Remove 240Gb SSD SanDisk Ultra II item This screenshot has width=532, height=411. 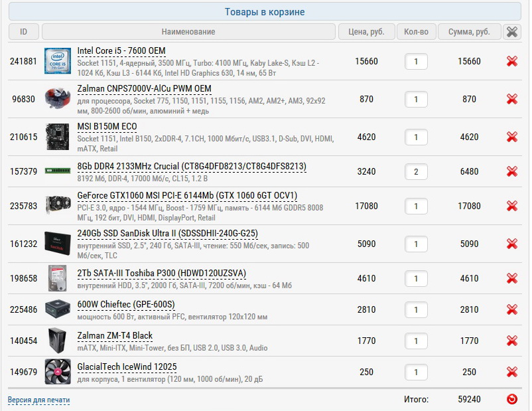(511, 244)
